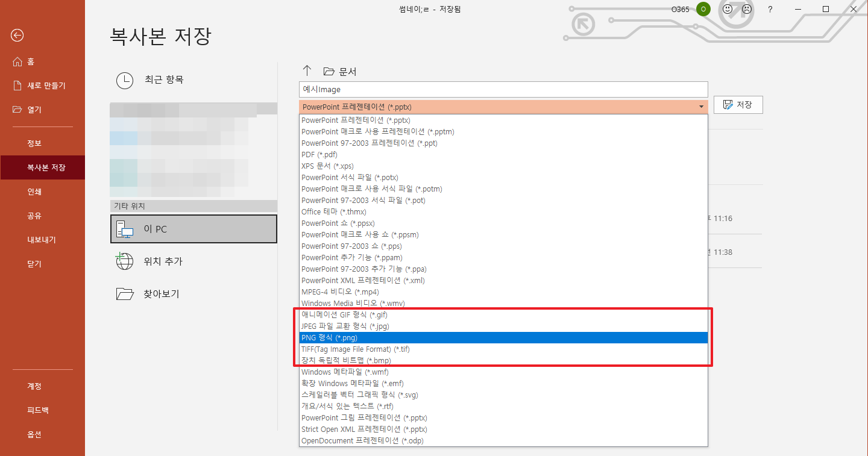
Task: Click the folder icon for 찾아보기
Action: click(x=125, y=294)
